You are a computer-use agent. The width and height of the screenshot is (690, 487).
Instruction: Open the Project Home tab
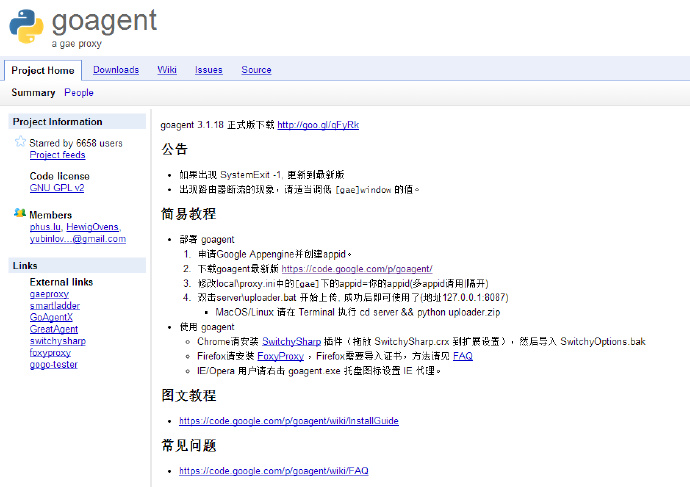[43, 70]
